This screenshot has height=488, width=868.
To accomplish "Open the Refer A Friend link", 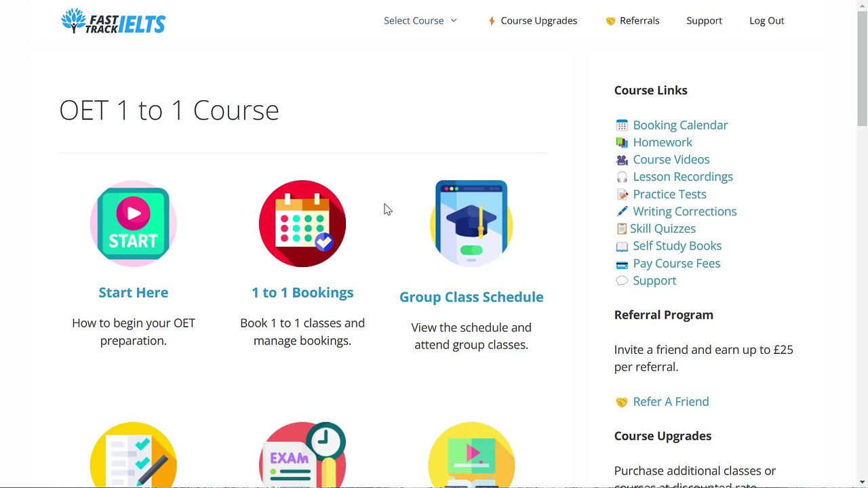I will point(671,402).
